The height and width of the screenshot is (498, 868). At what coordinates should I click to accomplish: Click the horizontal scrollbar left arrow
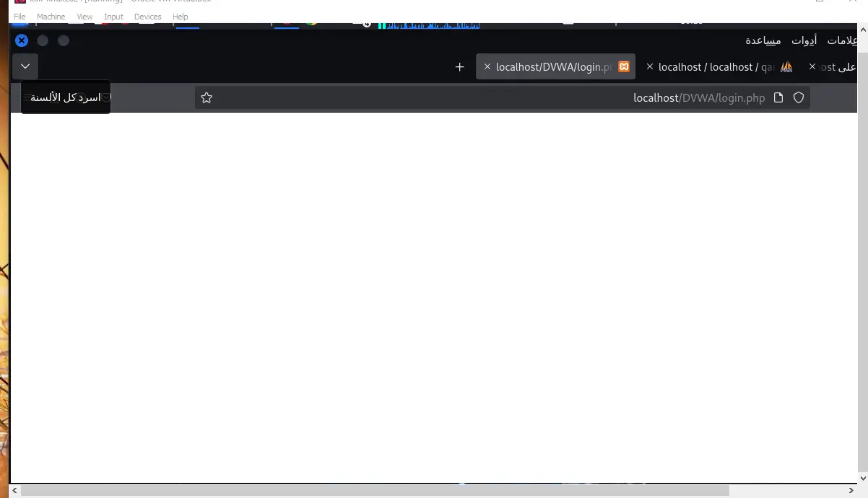(x=14, y=491)
